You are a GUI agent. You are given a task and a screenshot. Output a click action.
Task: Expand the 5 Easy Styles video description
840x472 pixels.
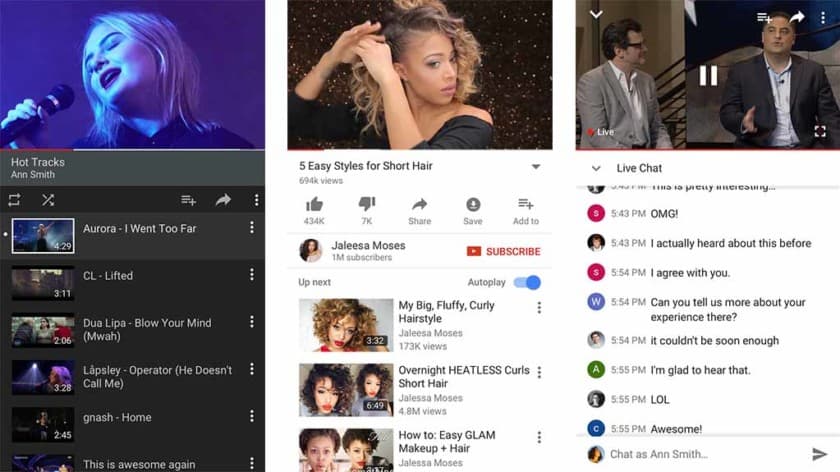click(535, 167)
